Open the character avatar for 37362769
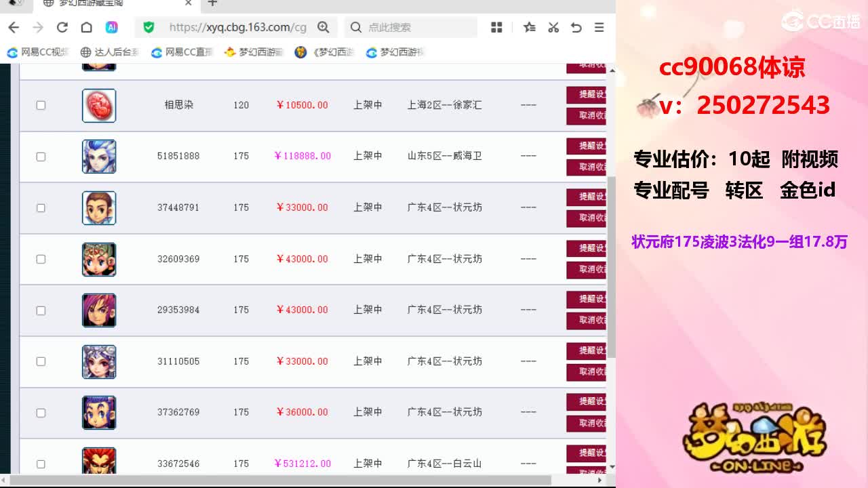The height and width of the screenshot is (488, 868). pos(99,413)
